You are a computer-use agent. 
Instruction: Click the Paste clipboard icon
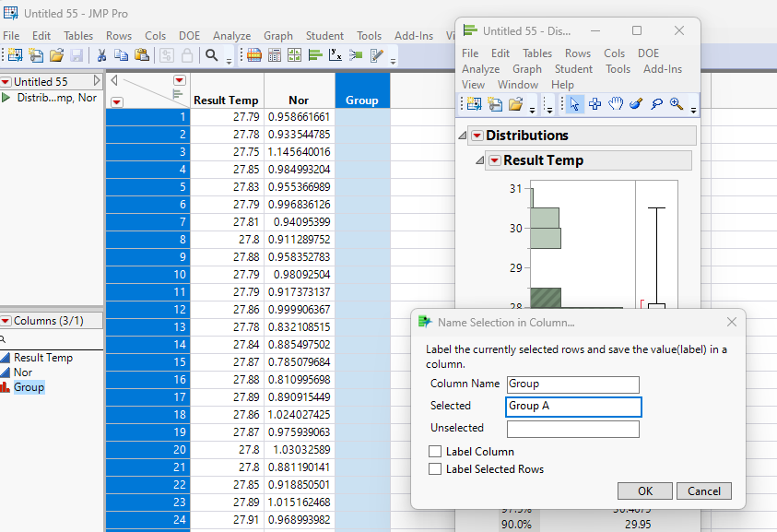(x=142, y=55)
